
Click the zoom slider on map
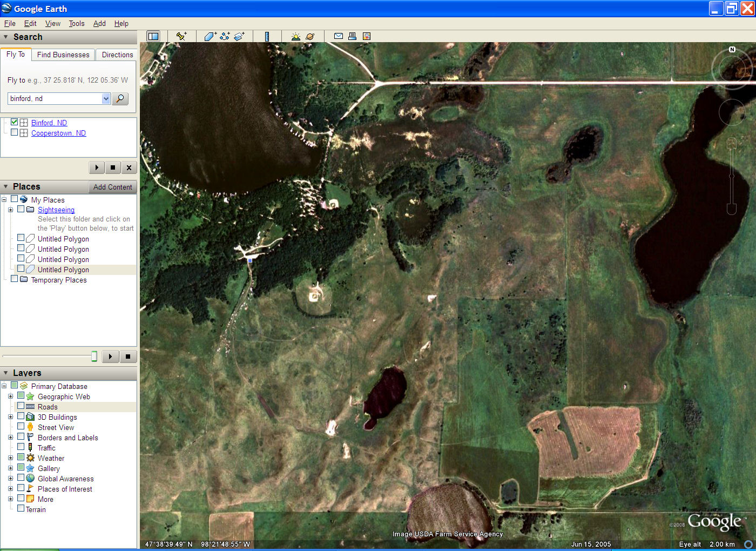[732, 176]
